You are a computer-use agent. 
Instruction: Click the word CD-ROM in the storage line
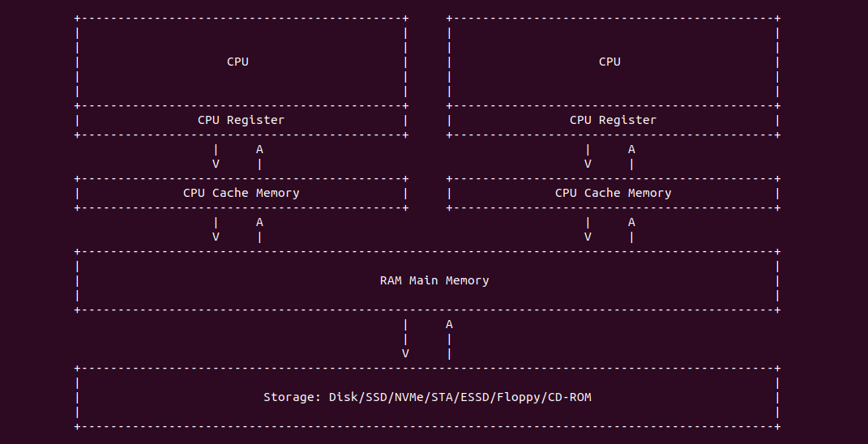(x=580, y=397)
